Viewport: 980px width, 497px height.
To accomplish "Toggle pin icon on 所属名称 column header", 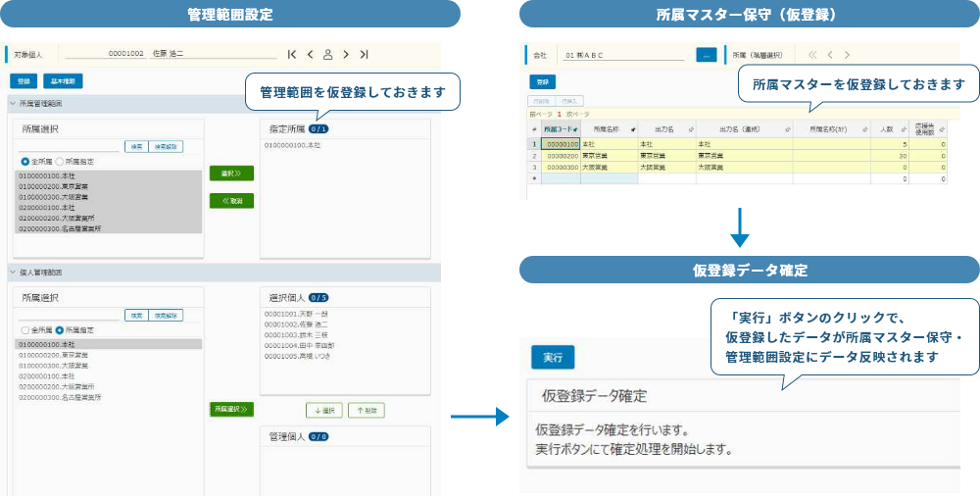I will (x=633, y=129).
